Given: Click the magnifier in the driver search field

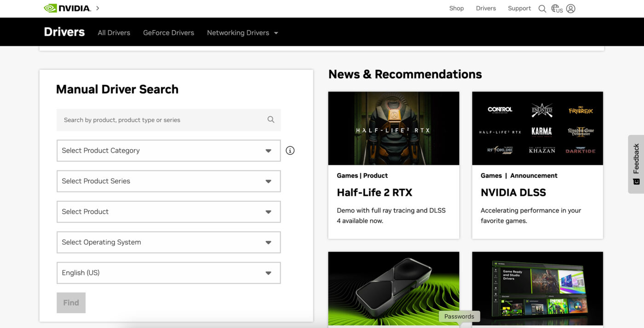Looking at the screenshot, I should click(x=271, y=119).
